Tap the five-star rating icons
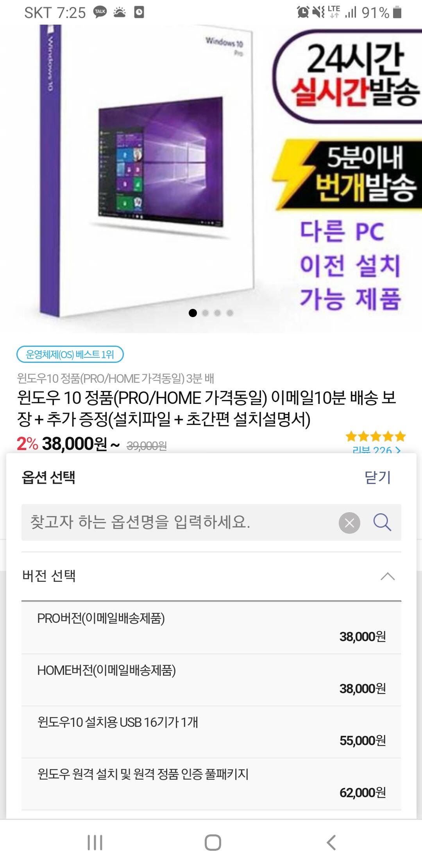Image resolution: width=422 pixels, height=868 pixels. point(376,436)
